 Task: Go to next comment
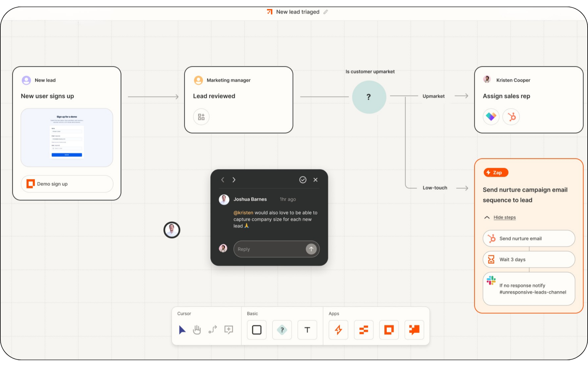pyautogui.click(x=234, y=180)
